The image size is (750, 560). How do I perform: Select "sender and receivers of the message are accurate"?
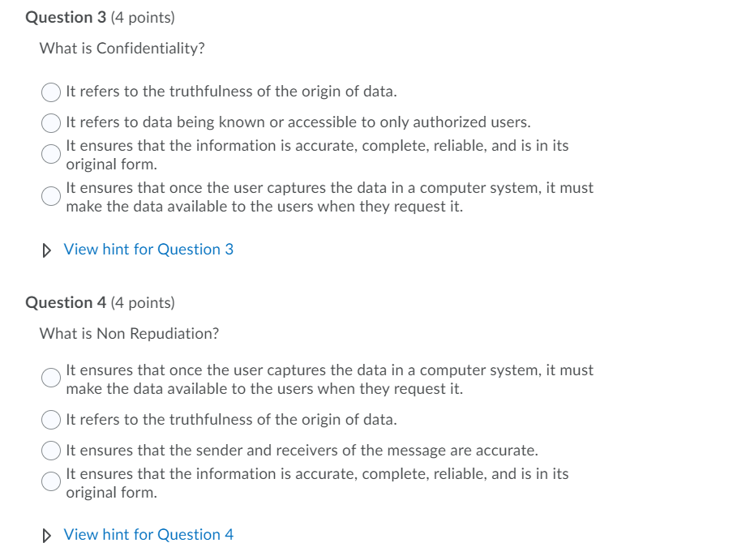tap(51, 451)
